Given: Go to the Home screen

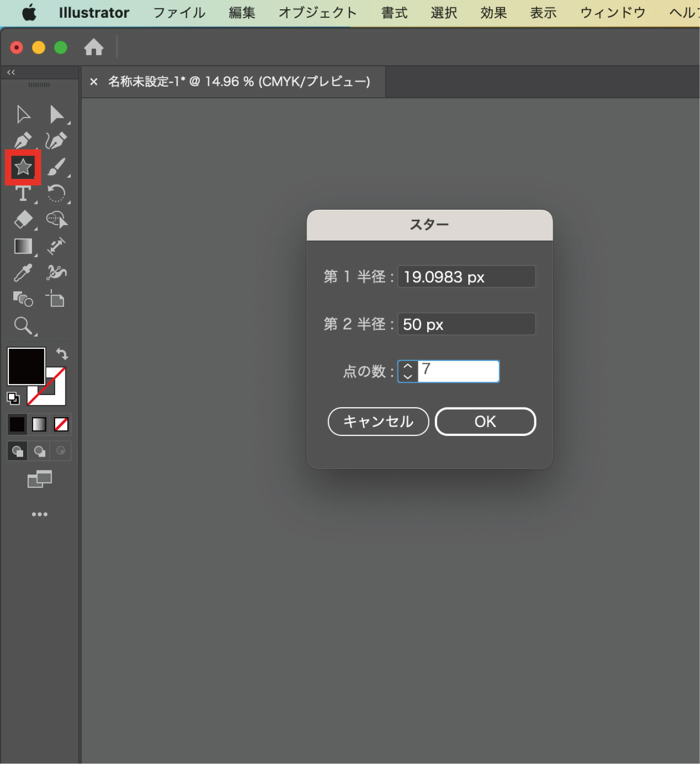Looking at the screenshot, I should point(94,47).
